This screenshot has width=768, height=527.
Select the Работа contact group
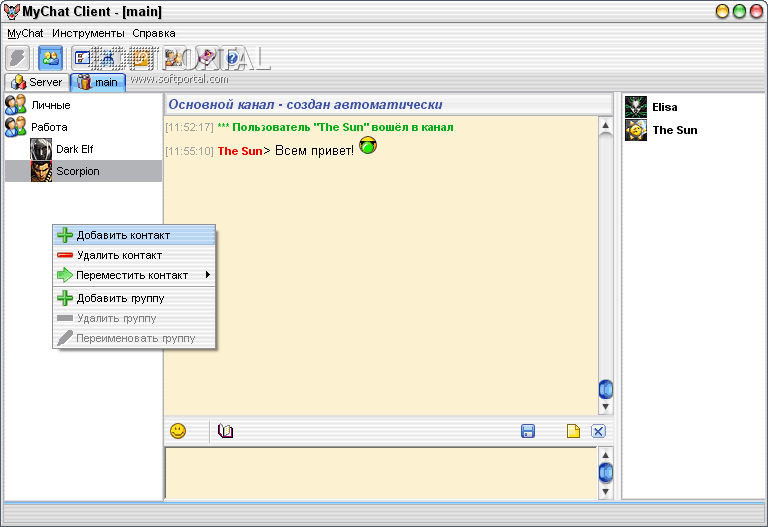click(x=83, y=127)
